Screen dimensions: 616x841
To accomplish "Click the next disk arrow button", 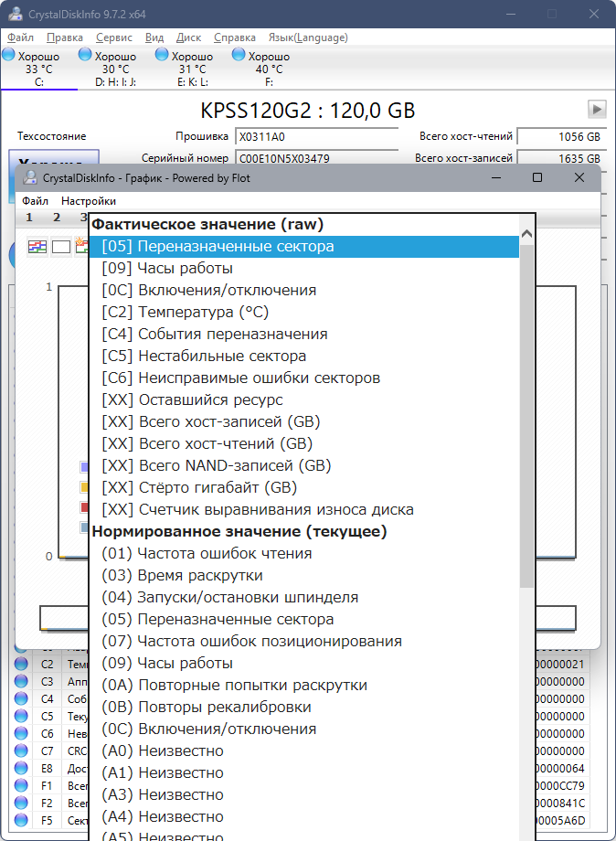I will [597, 109].
